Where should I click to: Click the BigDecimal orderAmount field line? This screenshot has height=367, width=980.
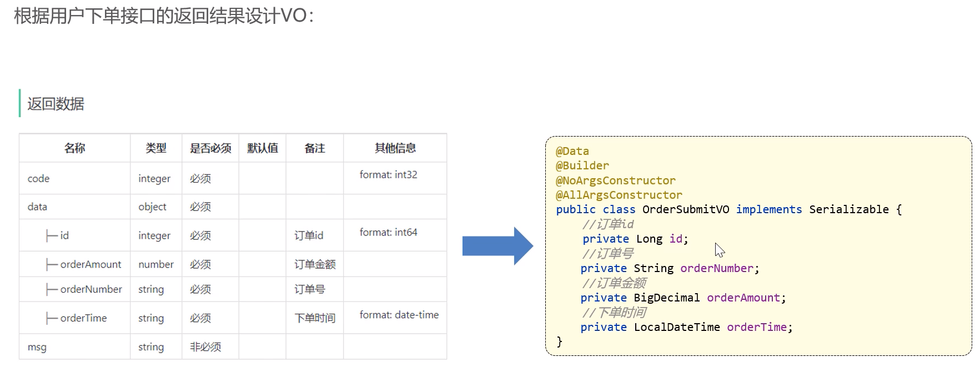pos(683,298)
